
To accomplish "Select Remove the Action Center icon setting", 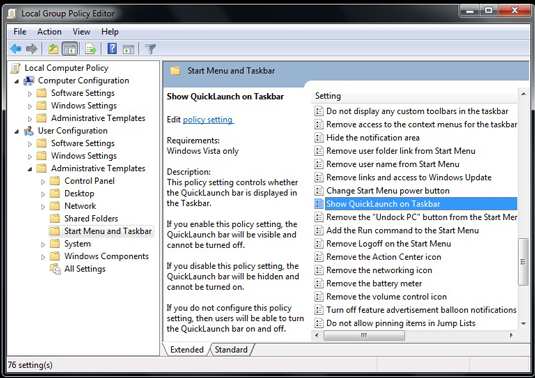I will click(x=384, y=257).
